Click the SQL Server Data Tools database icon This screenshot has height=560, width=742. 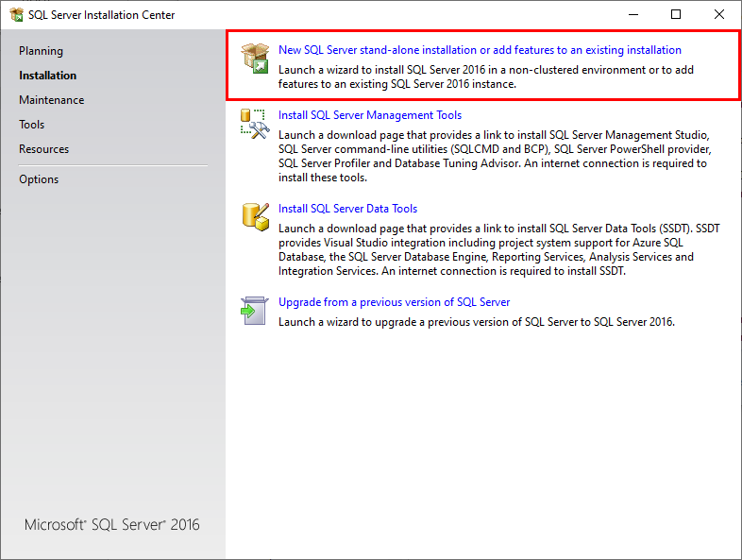pyautogui.click(x=255, y=216)
